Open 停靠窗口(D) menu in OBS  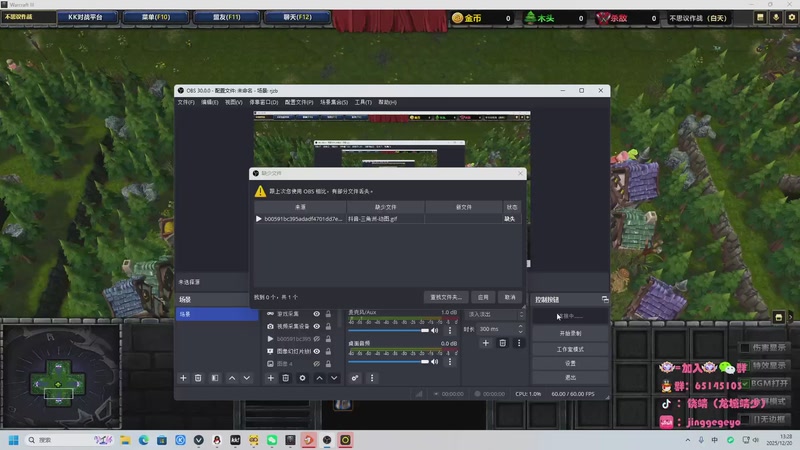click(x=263, y=102)
